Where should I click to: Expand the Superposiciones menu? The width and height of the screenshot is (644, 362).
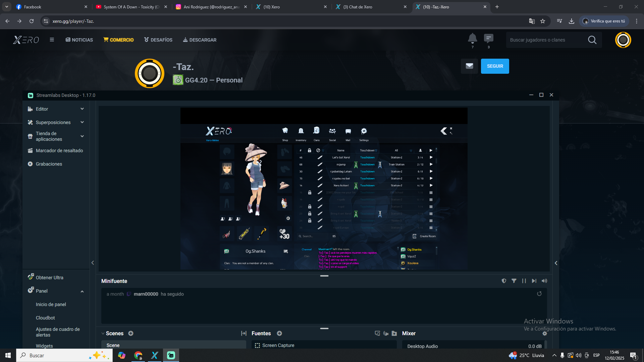tap(82, 122)
